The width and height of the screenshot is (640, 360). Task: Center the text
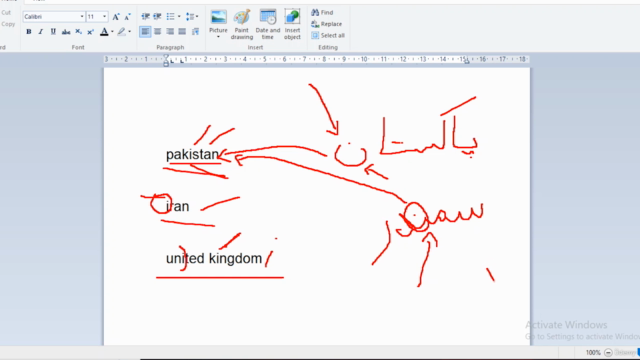(x=158, y=31)
